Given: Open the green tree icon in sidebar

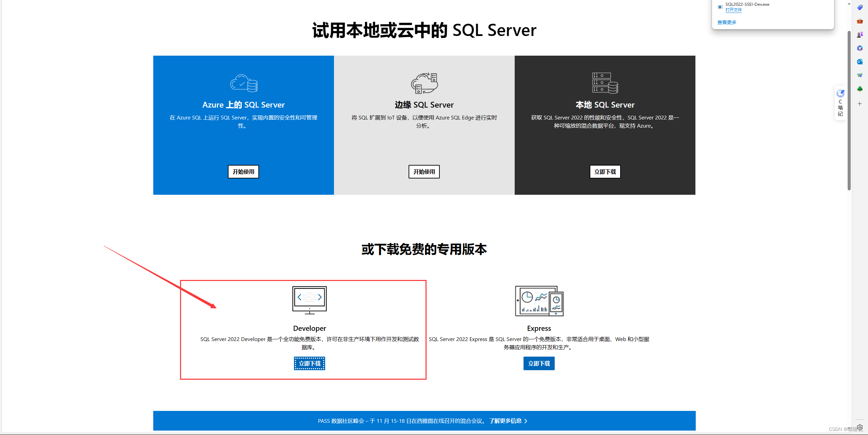Looking at the screenshot, I should [860, 89].
